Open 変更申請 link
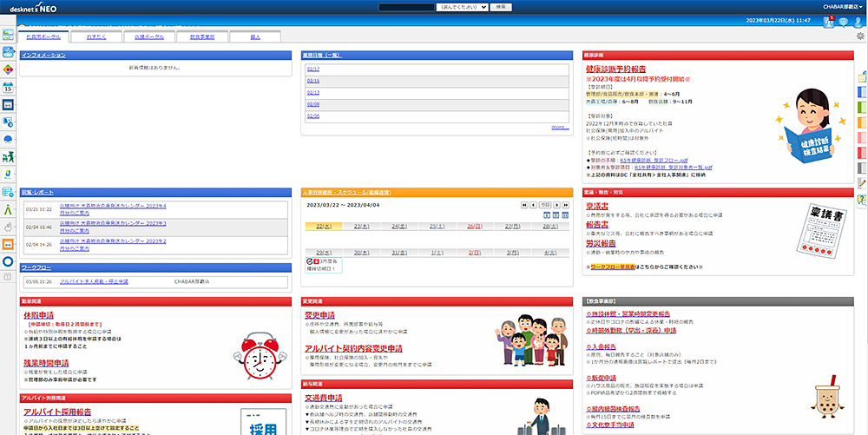 click(320, 315)
